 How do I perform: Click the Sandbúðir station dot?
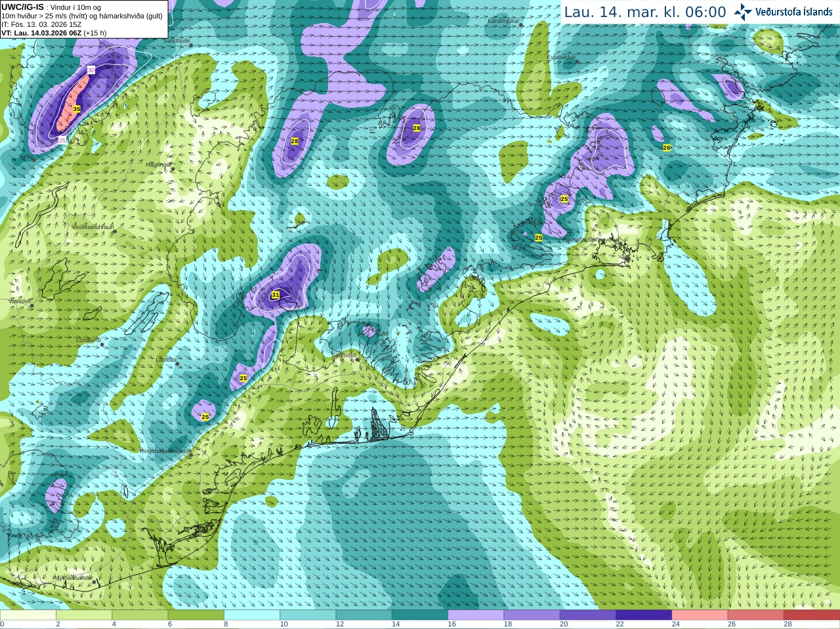[191, 45]
